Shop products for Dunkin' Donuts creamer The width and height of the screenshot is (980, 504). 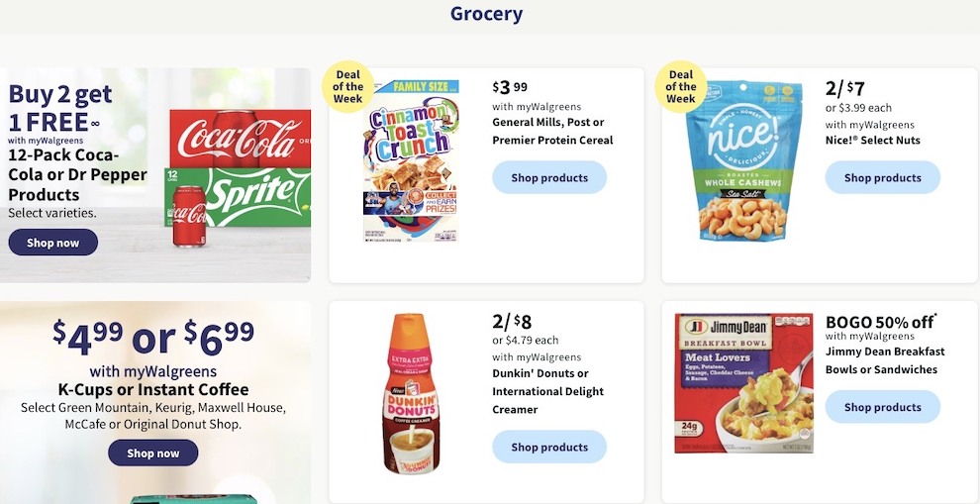coord(549,448)
